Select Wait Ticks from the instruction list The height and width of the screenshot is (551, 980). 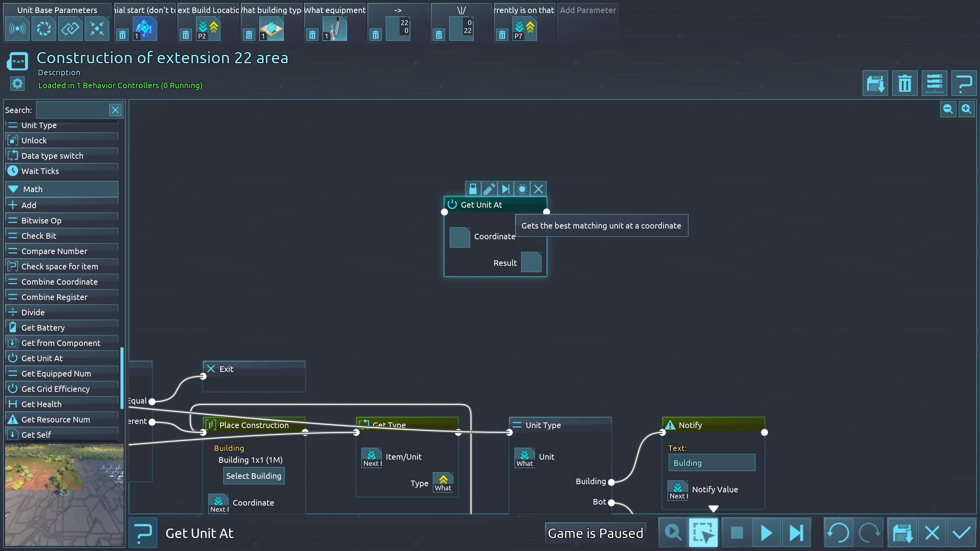[40, 171]
